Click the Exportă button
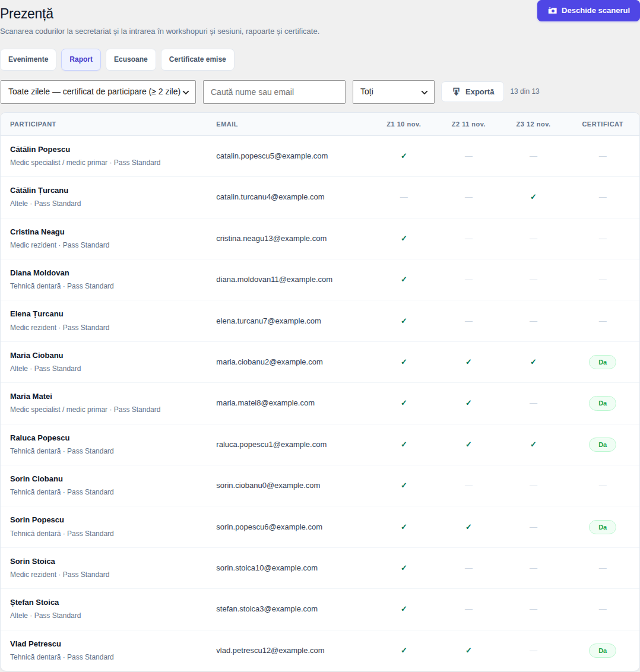Image resolution: width=640 pixels, height=672 pixels. 473,91
